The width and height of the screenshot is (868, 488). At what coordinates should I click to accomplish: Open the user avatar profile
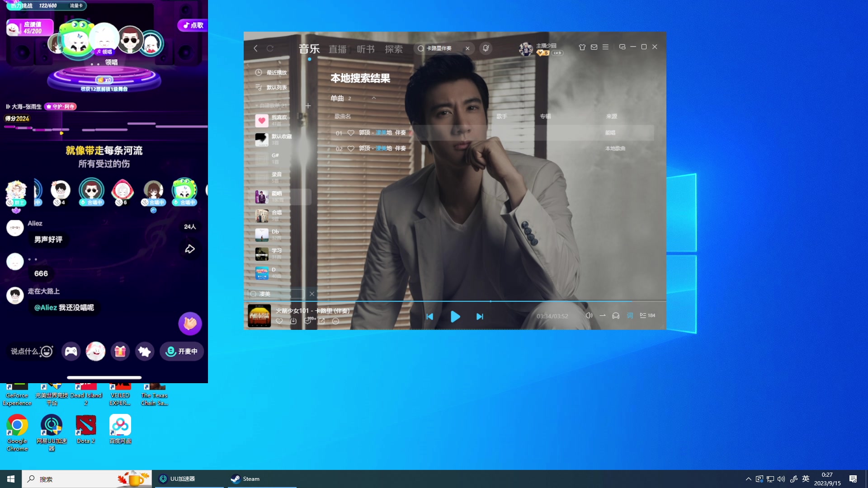pyautogui.click(x=526, y=49)
